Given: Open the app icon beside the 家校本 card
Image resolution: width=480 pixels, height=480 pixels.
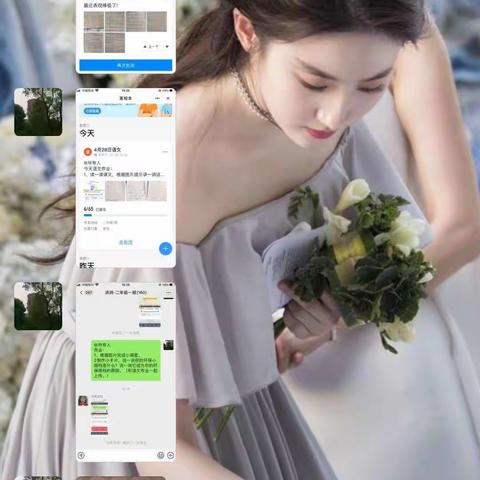Looking at the screenshot, I should 38,112.
